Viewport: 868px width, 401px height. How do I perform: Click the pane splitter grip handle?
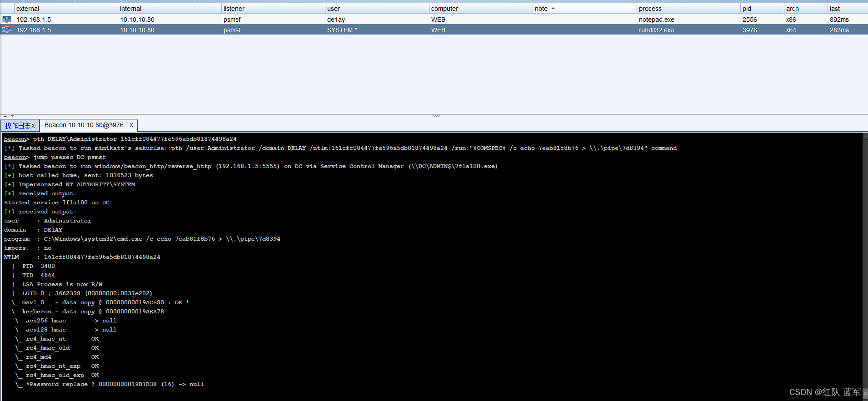[435, 116]
